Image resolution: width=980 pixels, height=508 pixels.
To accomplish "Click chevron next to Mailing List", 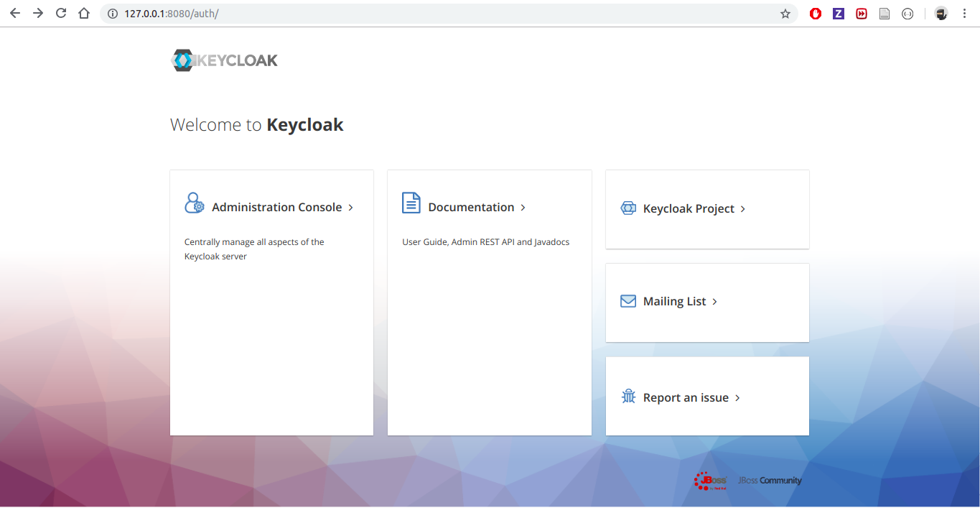I will [714, 302].
